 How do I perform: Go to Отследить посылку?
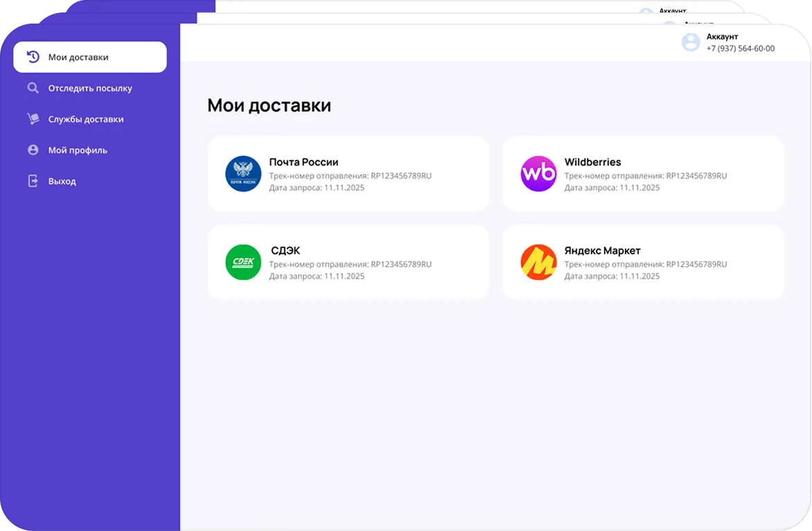point(90,88)
